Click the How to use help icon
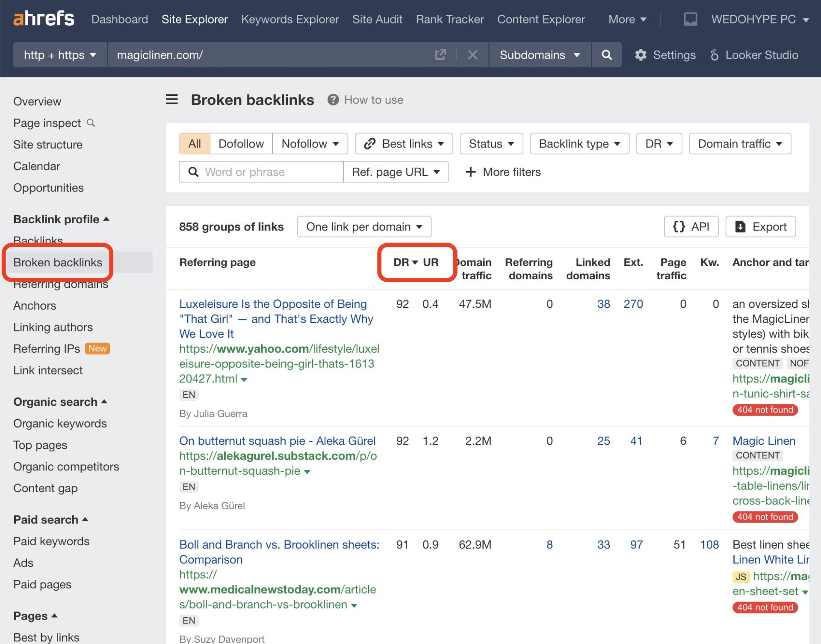This screenshot has width=821, height=644. pos(333,100)
